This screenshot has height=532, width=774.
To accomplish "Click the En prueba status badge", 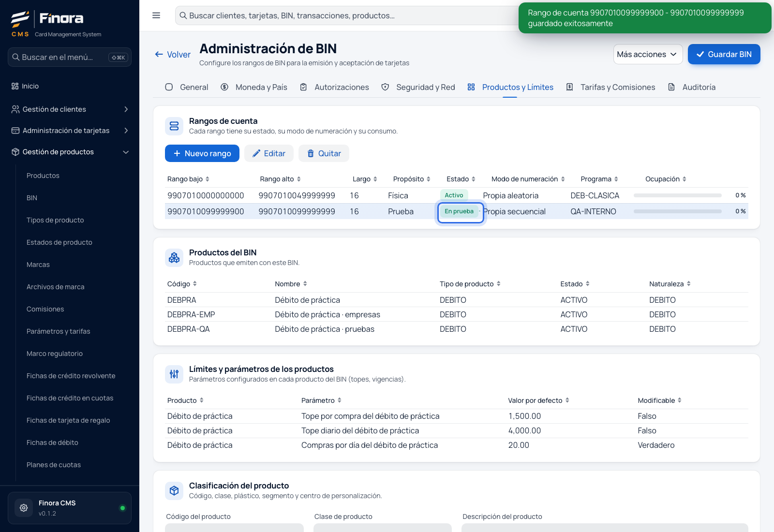I will (459, 211).
